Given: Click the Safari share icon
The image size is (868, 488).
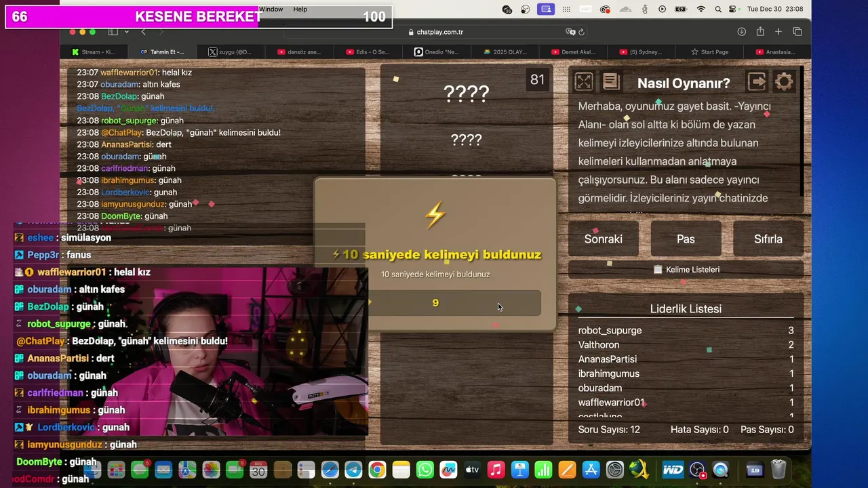Looking at the screenshot, I should [x=760, y=32].
